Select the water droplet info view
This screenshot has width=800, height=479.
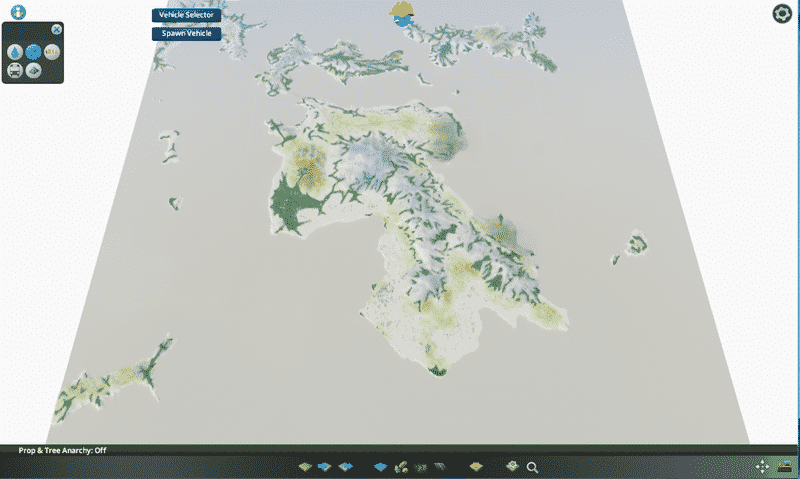pyautogui.click(x=17, y=52)
